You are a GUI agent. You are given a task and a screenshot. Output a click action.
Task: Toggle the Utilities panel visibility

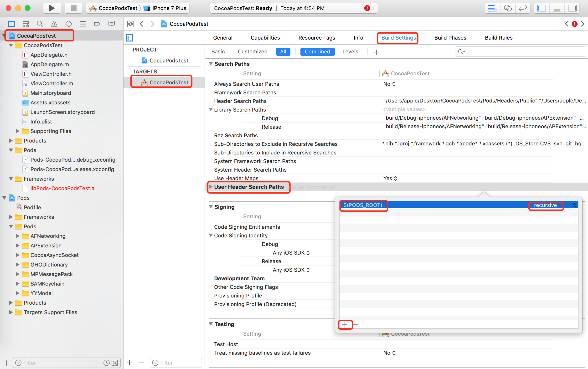click(x=572, y=8)
